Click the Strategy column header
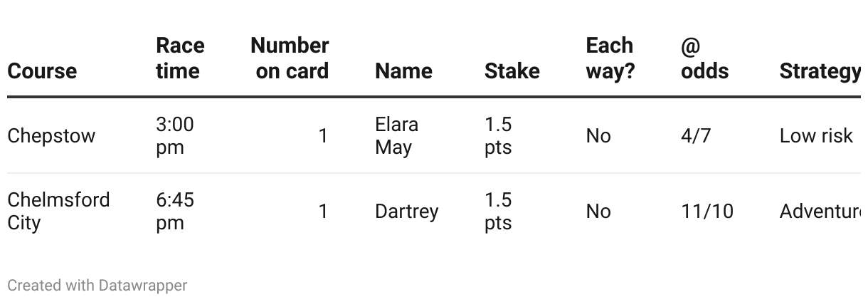The width and height of the screenshot is (868, 302). 820,71
